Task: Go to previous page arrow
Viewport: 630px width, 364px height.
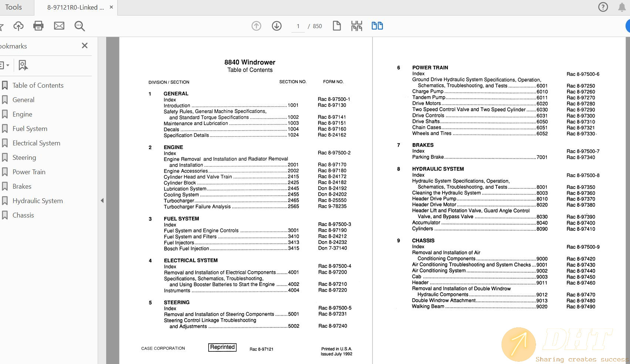Action: coord(256,26)
